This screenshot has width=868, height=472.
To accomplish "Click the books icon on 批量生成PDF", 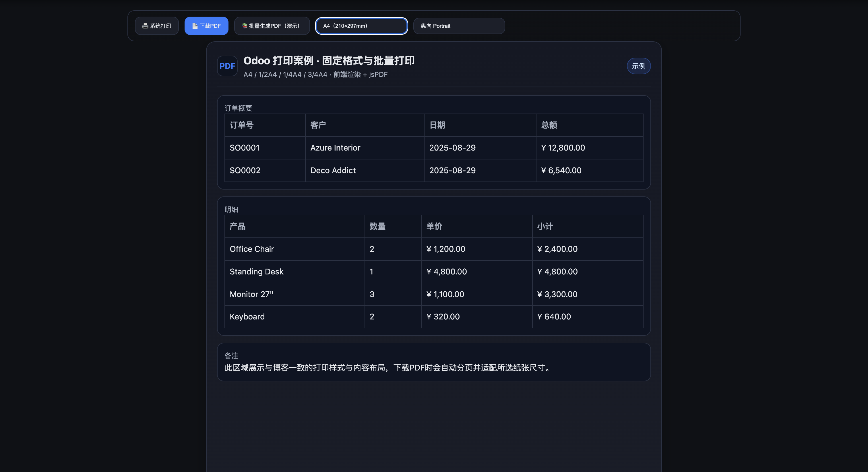I will coord(245,26).
